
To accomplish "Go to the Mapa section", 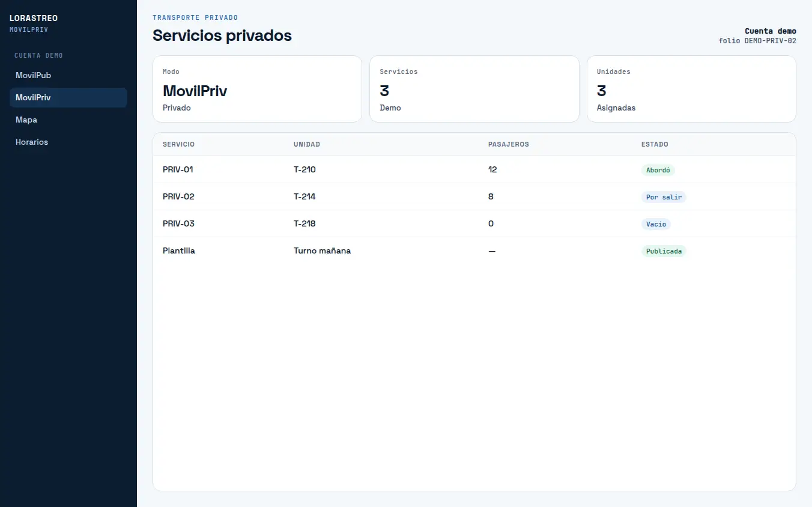I will pos(68,120).
